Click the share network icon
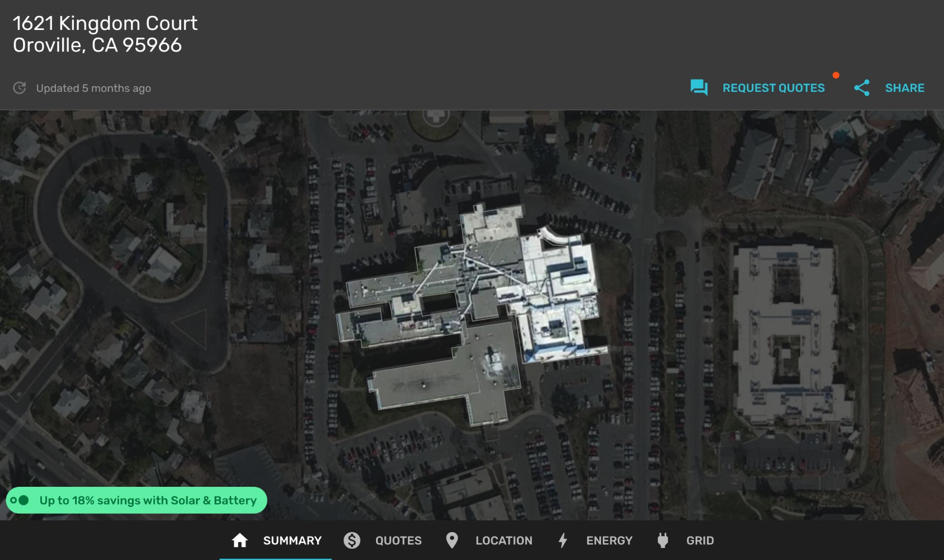The image size is (944, 560). point(861,88)
